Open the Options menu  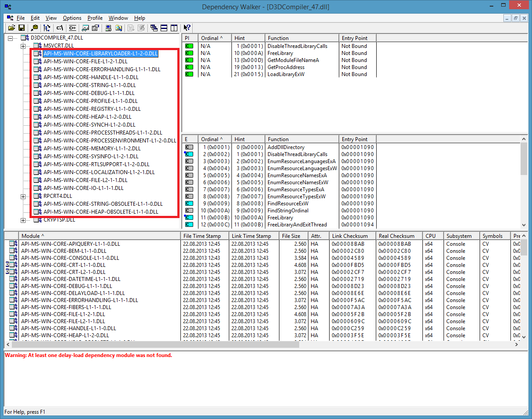72,18
